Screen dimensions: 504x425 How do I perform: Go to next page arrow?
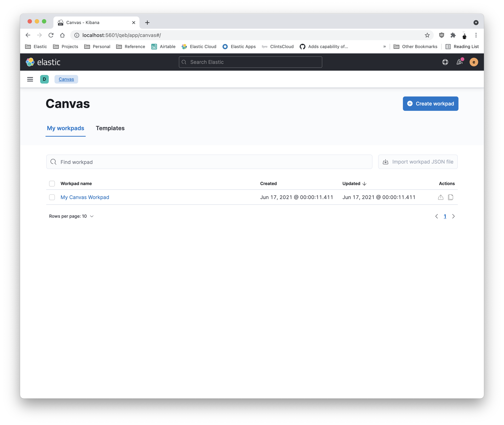(x=453, y=216)
